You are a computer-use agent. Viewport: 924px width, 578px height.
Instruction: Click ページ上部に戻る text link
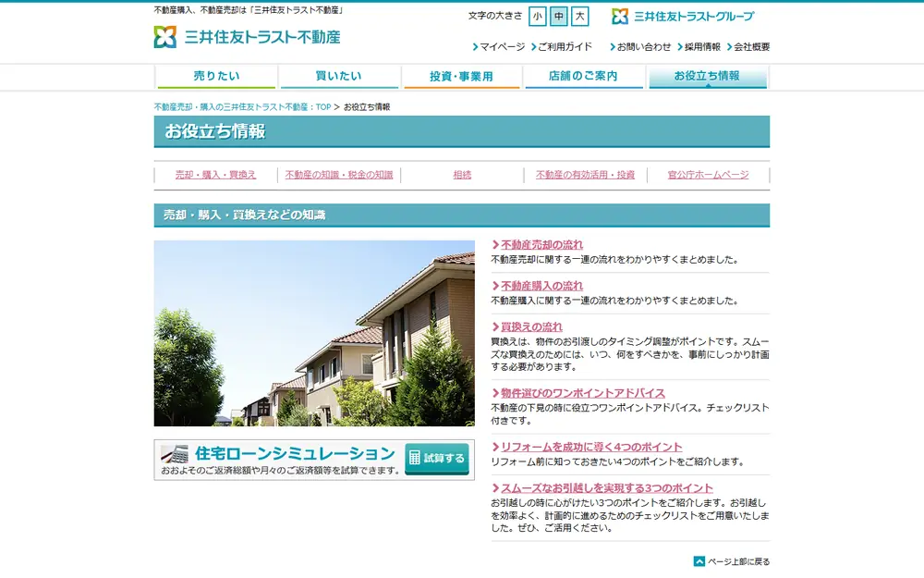(738, 562)
